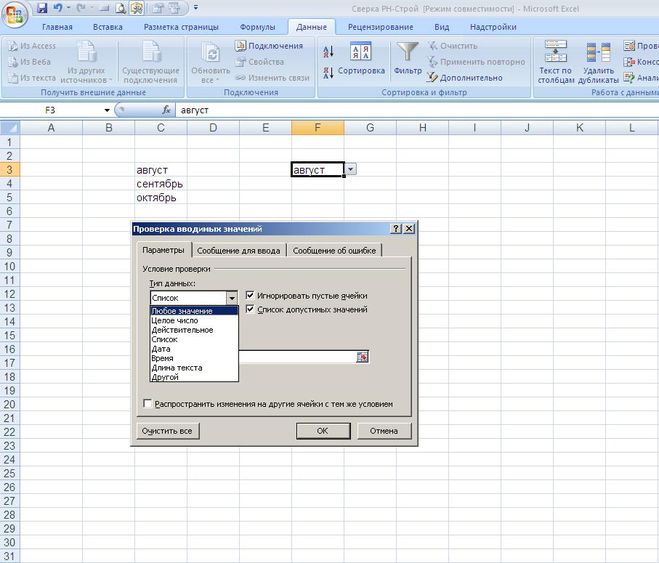This screenshot has height=563, width=659.
Task: Open Вид ribbon tab
Action: [442, 27]
